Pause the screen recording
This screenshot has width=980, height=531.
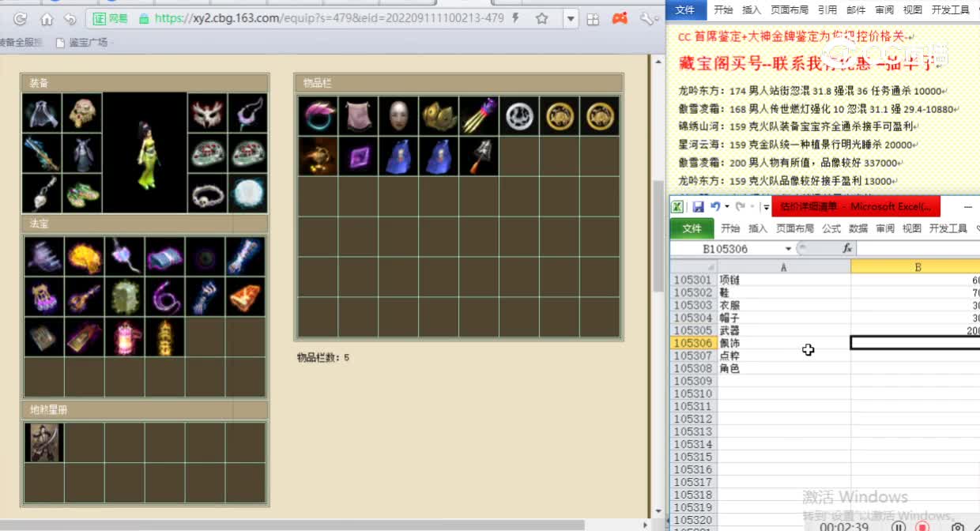coord(899,525)
